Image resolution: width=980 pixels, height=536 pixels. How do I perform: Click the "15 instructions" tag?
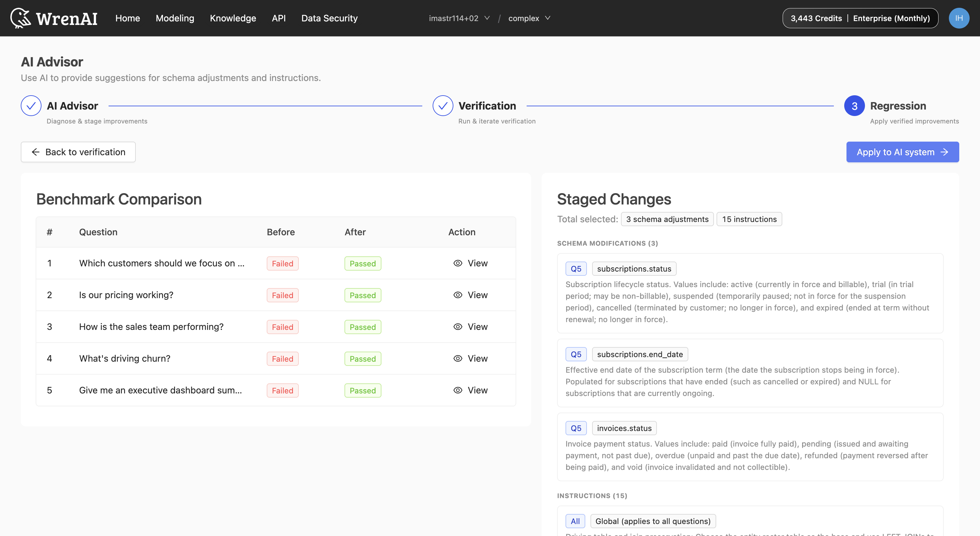click(750, 219)
